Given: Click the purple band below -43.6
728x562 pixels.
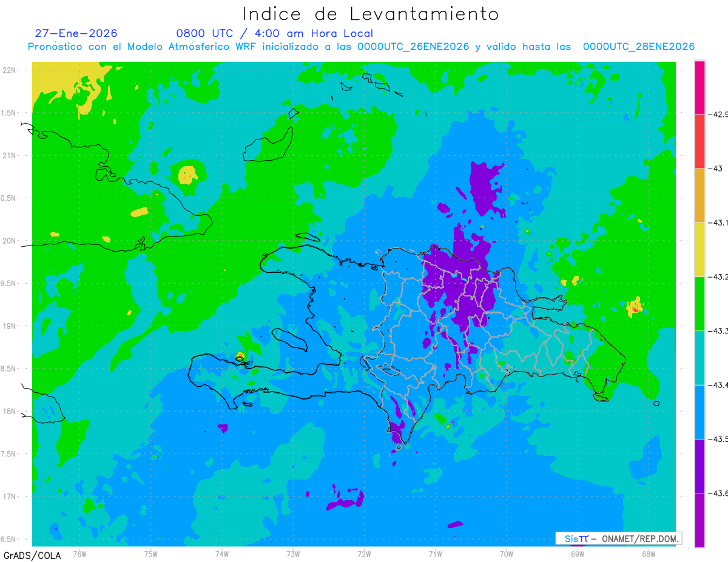Looking at the screenshot, I should [x=699, y=520].
